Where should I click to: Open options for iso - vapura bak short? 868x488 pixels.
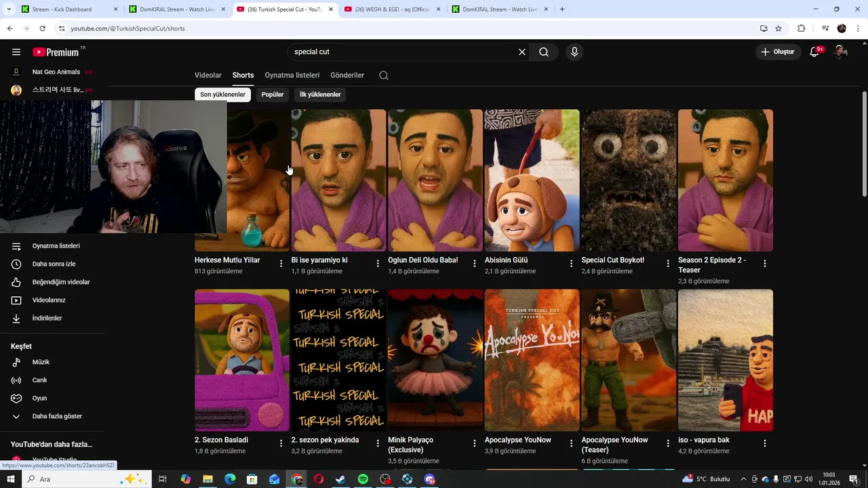click(x=765, y=443)
